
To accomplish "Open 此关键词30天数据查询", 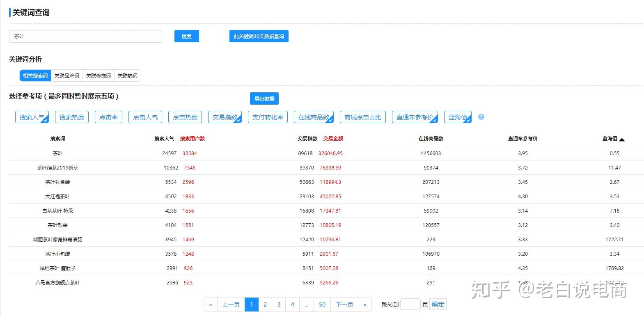I will 259,36.
